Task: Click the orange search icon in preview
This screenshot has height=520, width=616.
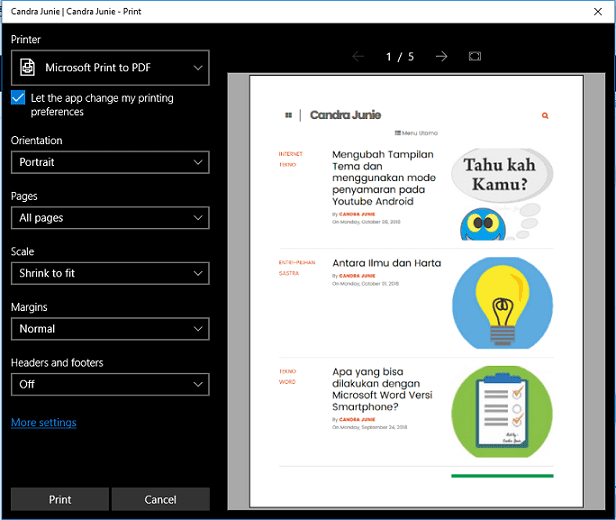Action: tap(545, 115)
